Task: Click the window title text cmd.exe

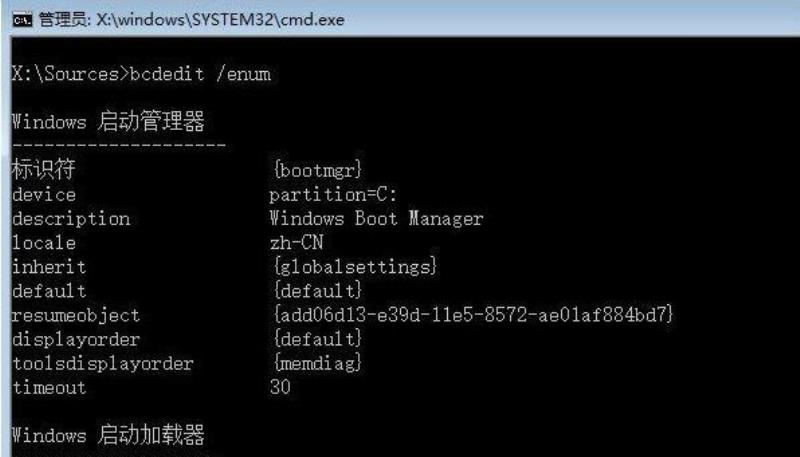Action: click(x=191, y=20)
